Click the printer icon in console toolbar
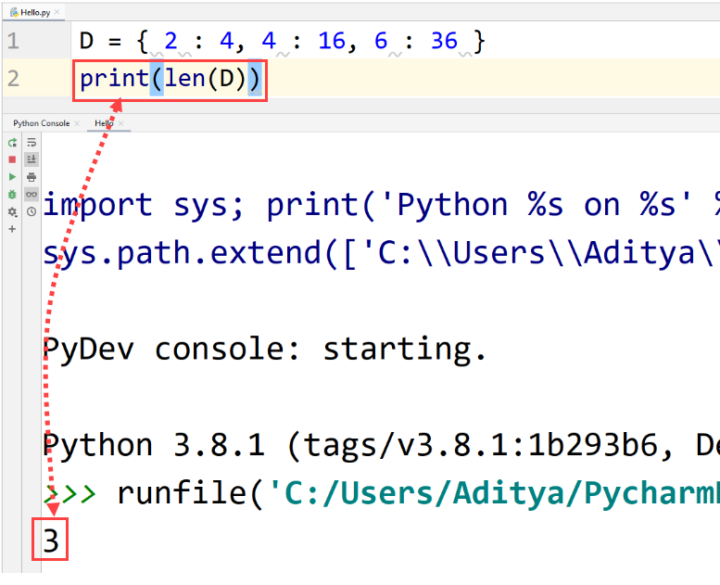The width and height of the screenshot is (720, 585). 31,177
